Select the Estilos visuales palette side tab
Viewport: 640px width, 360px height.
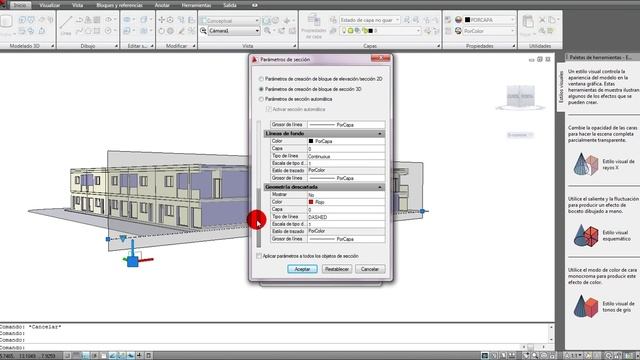coord(561,87)
